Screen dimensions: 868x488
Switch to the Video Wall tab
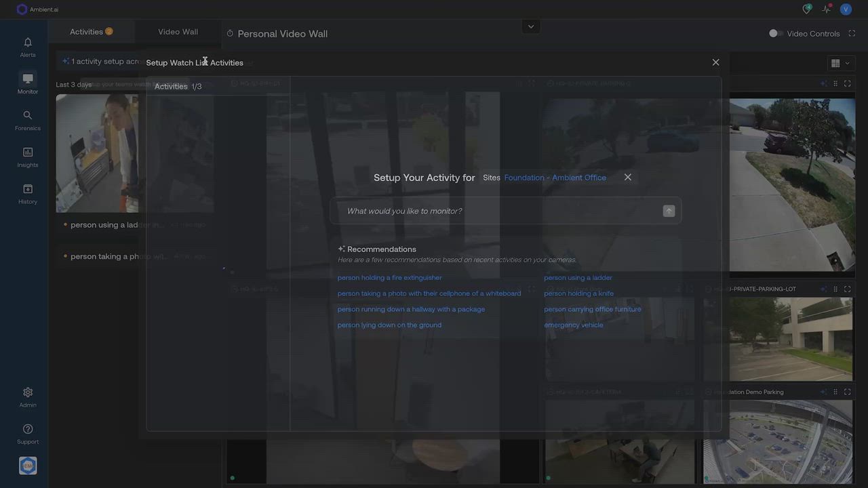pyautogui.click(x=178, y=32)
